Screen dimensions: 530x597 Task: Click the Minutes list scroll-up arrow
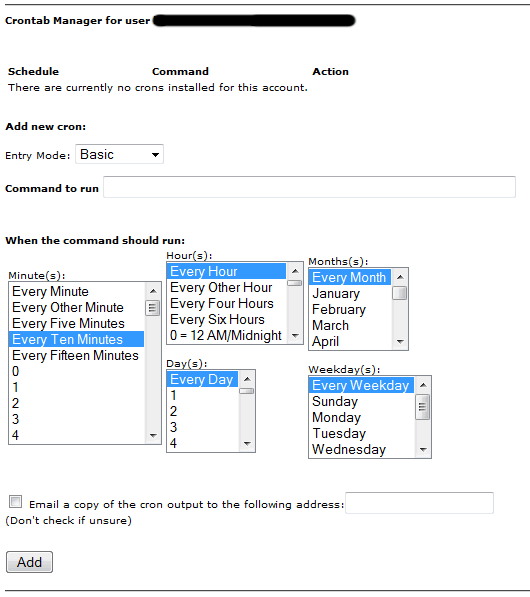click(153, 291)
